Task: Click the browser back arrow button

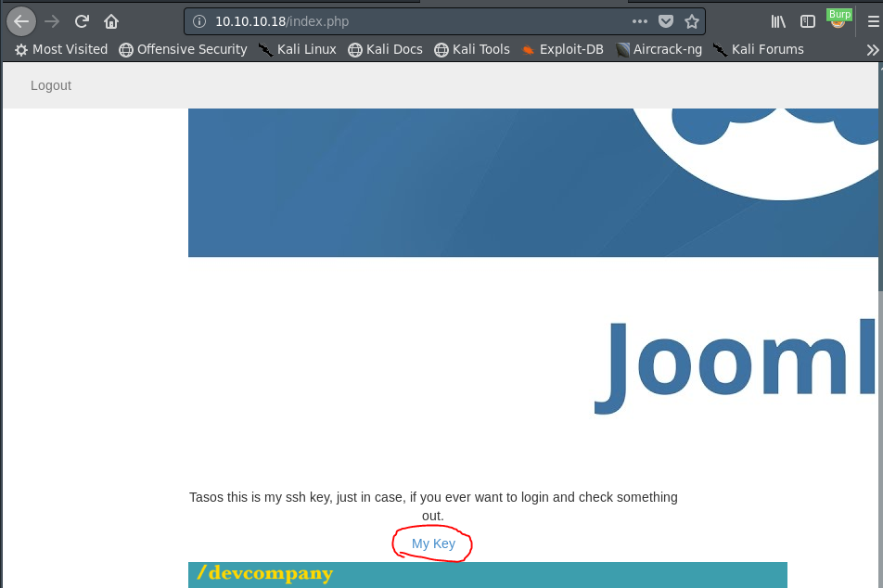Action: [21, 20]
